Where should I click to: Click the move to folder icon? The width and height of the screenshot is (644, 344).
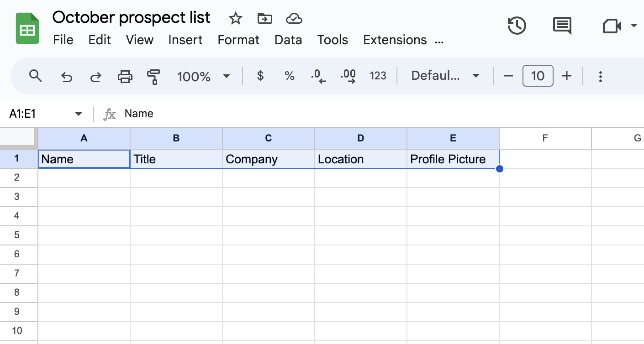(264, 18)
